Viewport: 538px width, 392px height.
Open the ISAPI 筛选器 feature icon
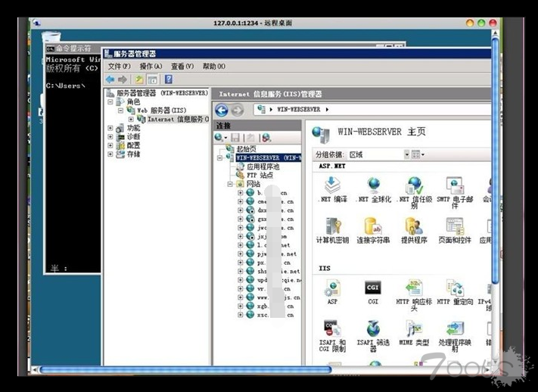(373, 336)
